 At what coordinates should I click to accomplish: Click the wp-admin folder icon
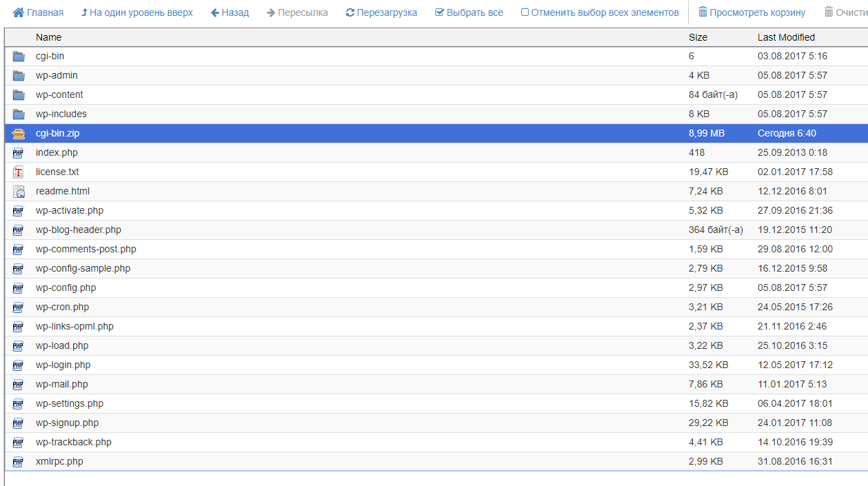(x=19, y=76)
